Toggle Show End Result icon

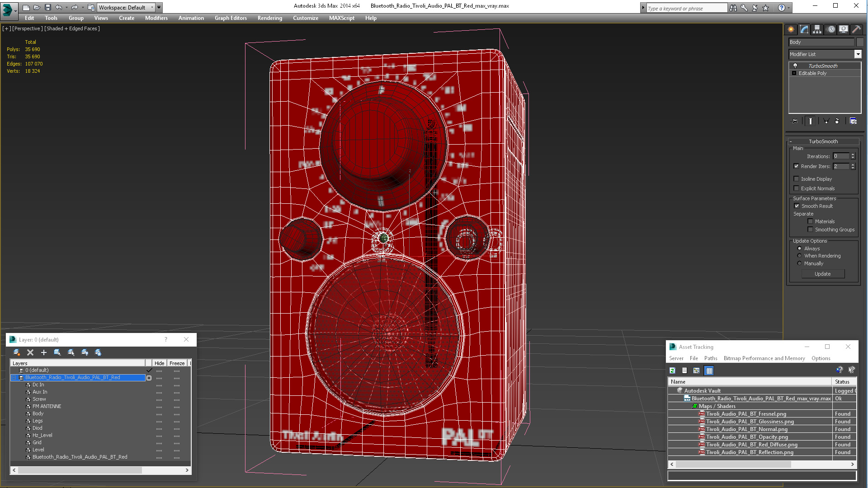811,121
